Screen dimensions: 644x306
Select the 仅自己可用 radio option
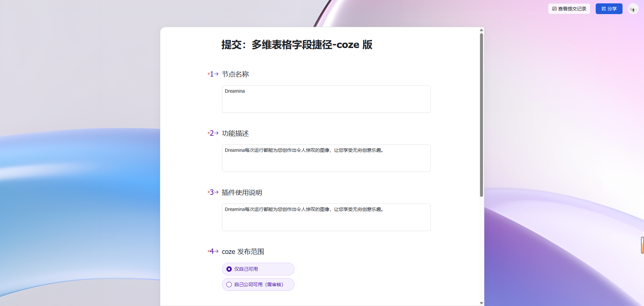pyautogui.click(x=258, y=269)
